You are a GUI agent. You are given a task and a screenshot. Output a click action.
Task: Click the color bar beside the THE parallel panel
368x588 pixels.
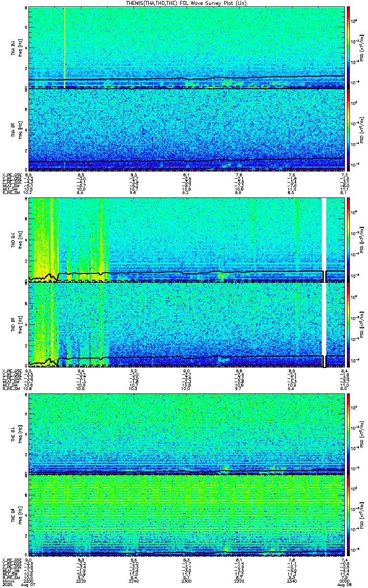click(x=348, y=515)
